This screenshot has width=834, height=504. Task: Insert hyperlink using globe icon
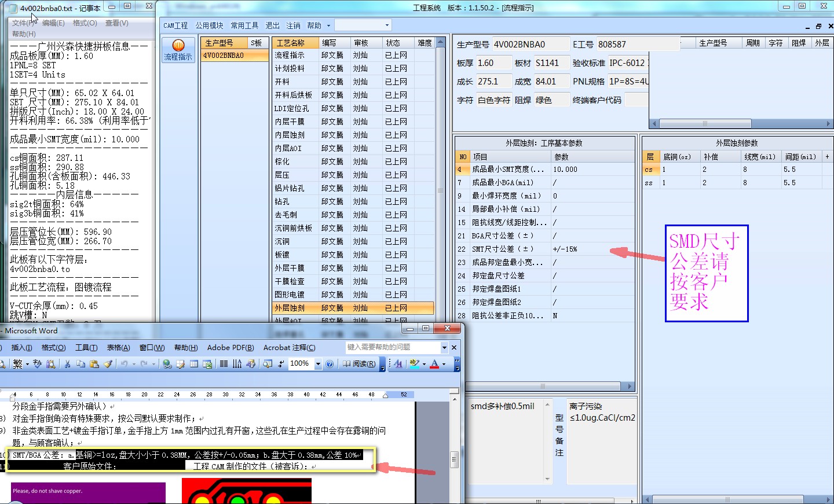(167, 364)
